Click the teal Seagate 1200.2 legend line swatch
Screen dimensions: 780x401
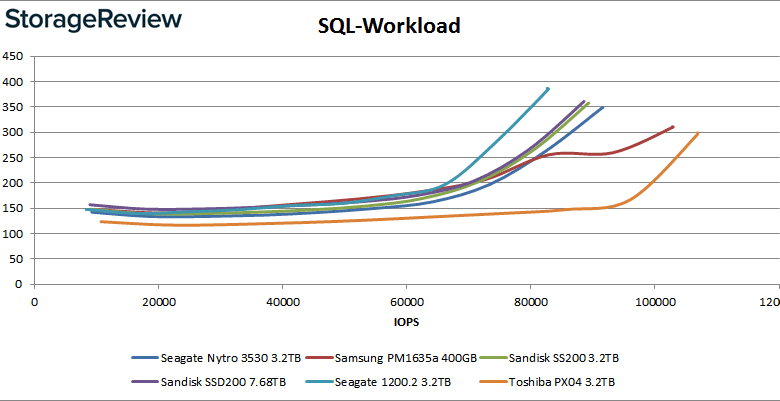click(x=319, y=382)
